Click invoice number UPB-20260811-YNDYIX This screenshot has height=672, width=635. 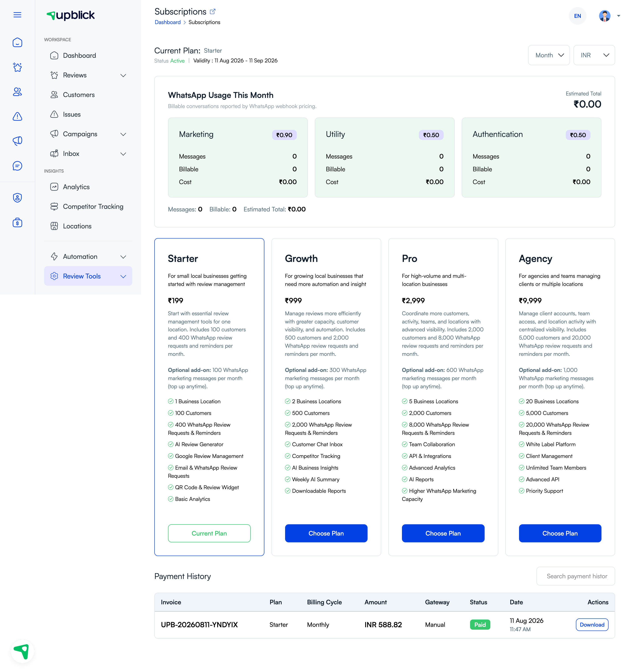(x=199, y=625)
